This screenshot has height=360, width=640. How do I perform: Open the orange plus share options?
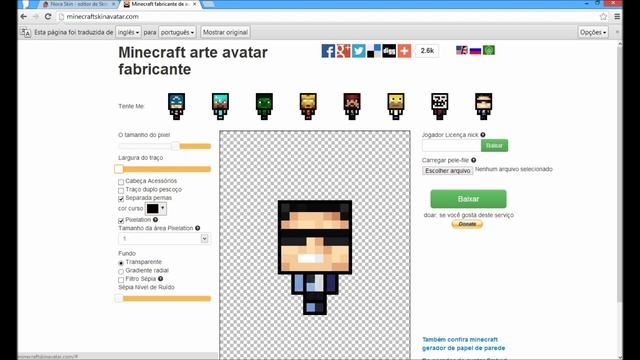pos(404,51)
